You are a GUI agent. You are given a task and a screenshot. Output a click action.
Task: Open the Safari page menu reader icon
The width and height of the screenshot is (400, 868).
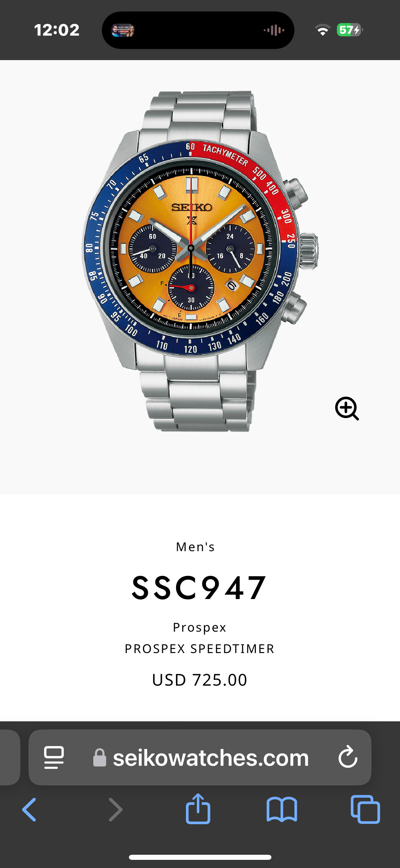[54, 757]
